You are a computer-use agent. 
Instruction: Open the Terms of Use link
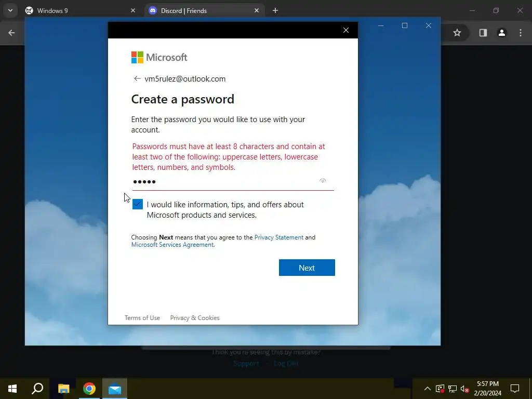tap(142, 318)
